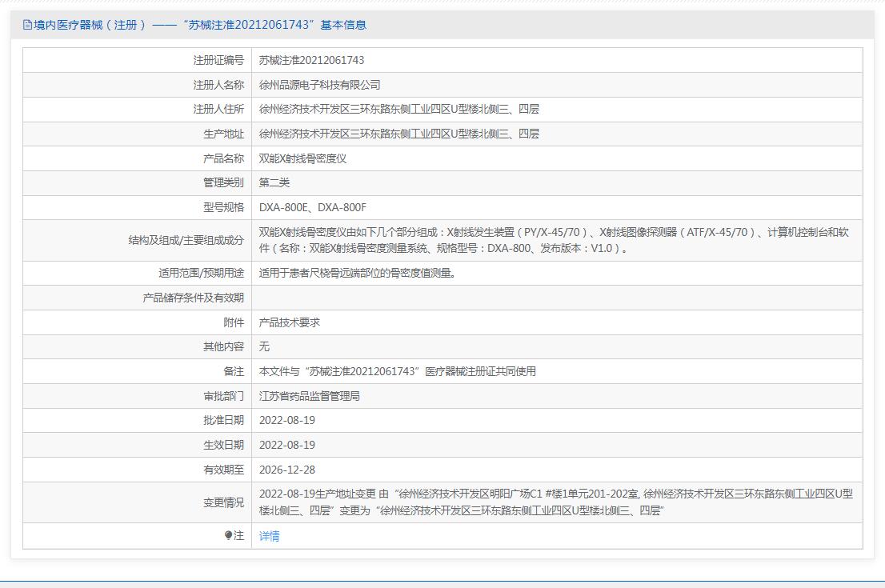This screenshot has width=885, height=588.
Task: Click the 产品储存条件及有效期 label
Action: click(193, 298)
